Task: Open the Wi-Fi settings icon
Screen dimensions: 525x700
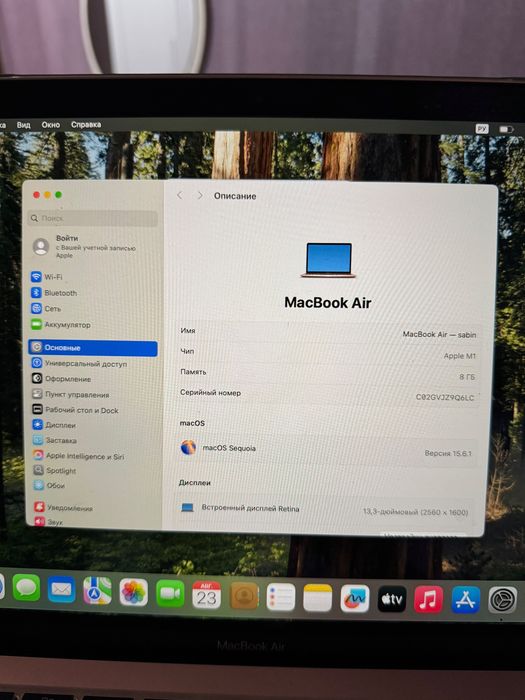Action: [x=37, y=277]
